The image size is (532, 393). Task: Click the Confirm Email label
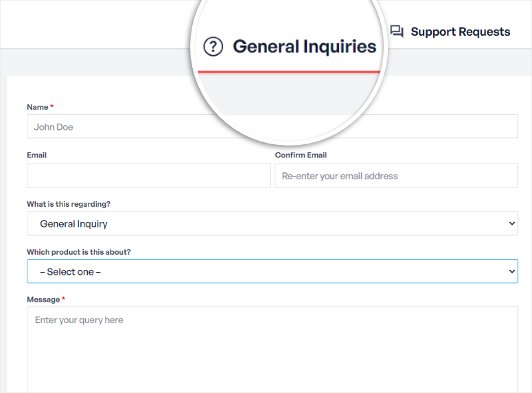(x=301, y=155)
